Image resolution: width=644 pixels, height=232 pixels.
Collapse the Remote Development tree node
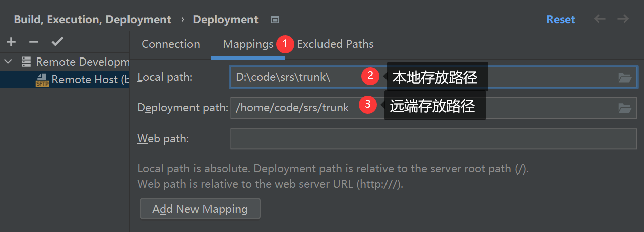[8, 62]
